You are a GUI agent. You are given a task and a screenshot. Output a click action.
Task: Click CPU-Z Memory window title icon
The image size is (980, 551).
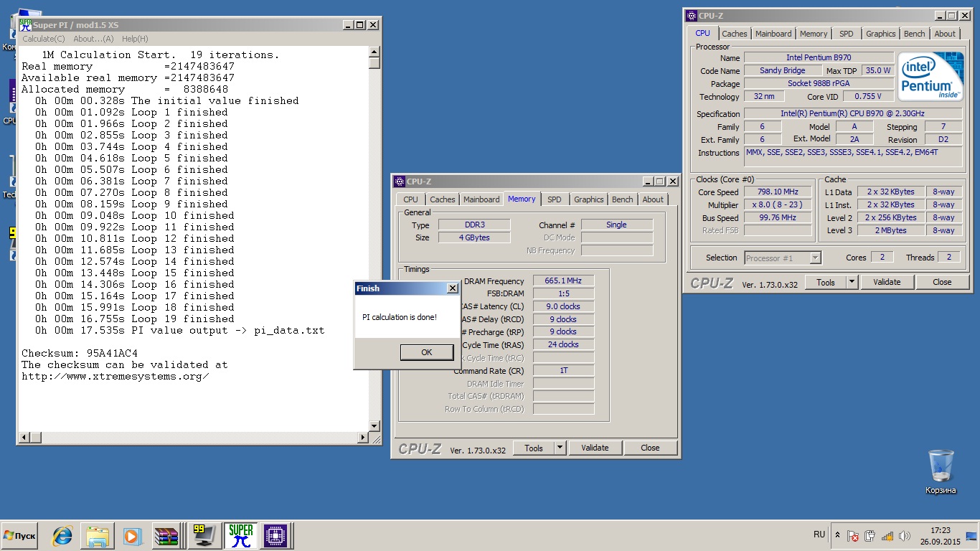point(400,182)
